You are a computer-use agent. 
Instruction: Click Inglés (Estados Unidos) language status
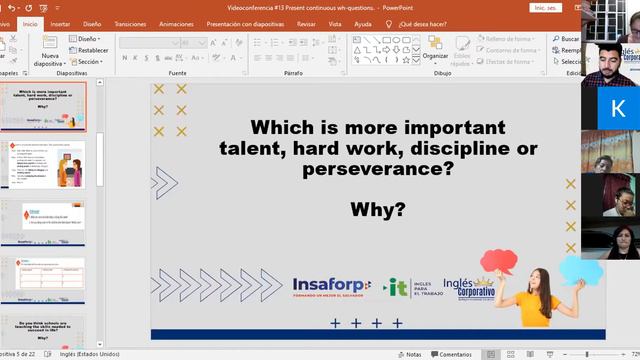pyautogui.click(x=90, y=354)
